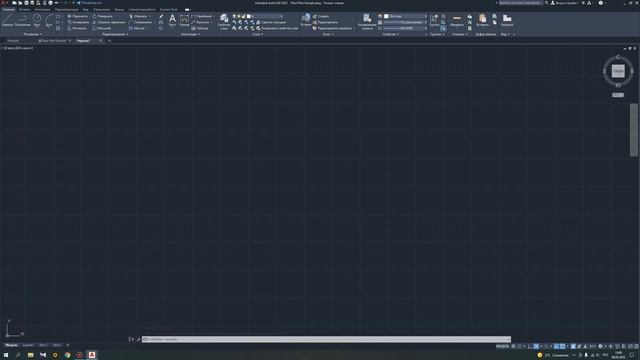Add a new drawing tab with plus

point(109,41)
